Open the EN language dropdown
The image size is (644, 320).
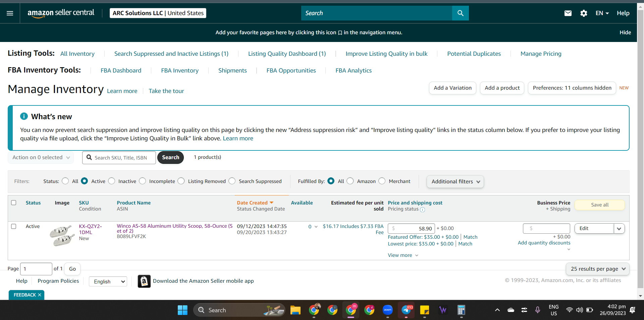(x=602, y=13)
